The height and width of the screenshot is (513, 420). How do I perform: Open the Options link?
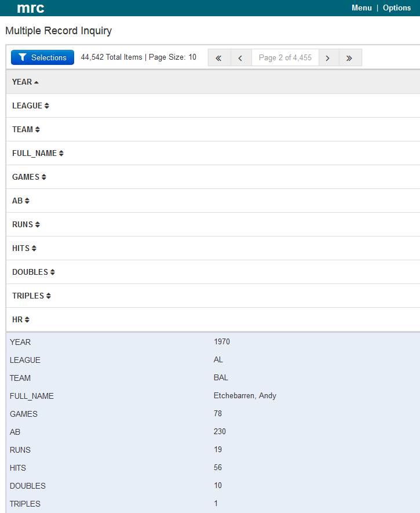pos(397,8)
